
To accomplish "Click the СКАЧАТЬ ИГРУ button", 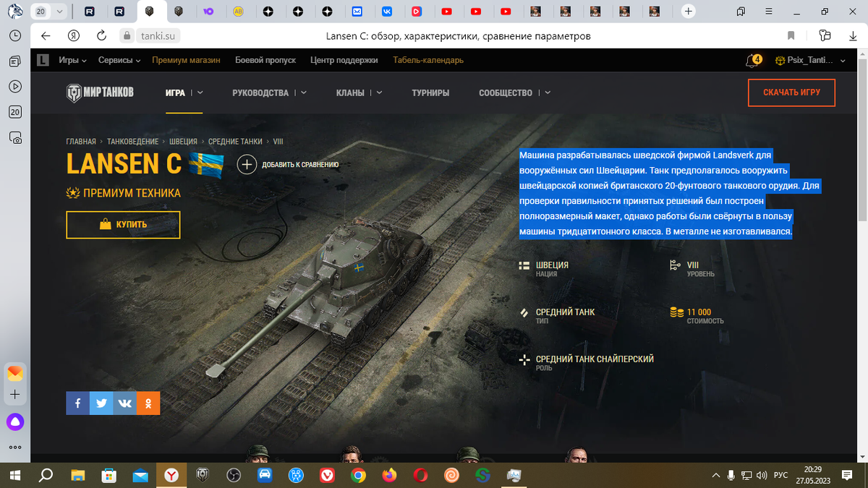I will click(791, 93).
